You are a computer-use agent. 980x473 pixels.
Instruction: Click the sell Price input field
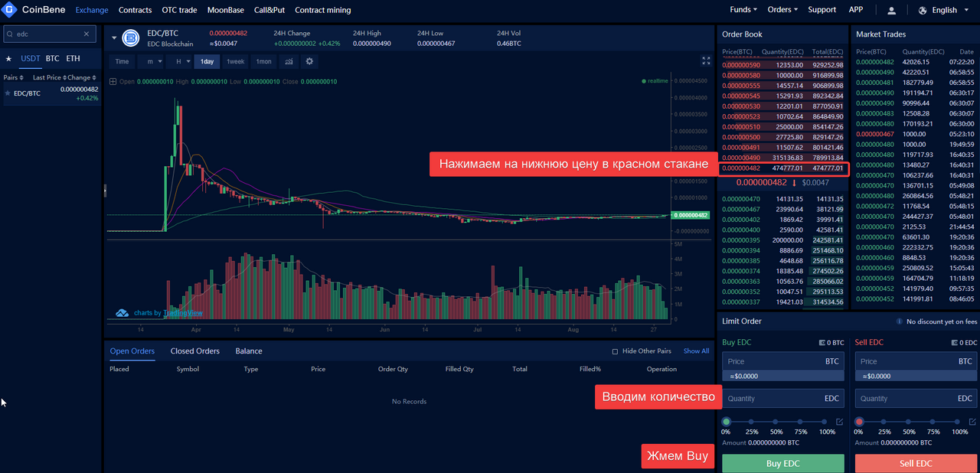[x=916, y=361]
